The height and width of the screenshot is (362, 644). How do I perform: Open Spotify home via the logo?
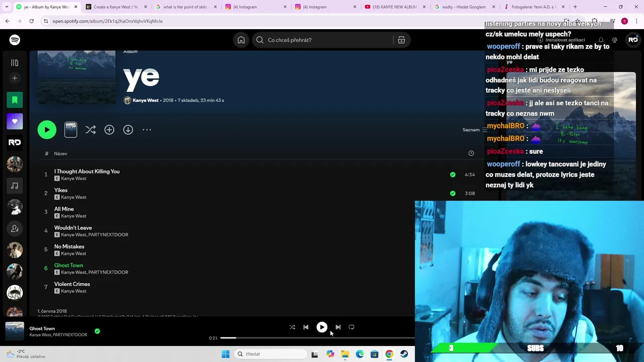[x=15, y=40]
